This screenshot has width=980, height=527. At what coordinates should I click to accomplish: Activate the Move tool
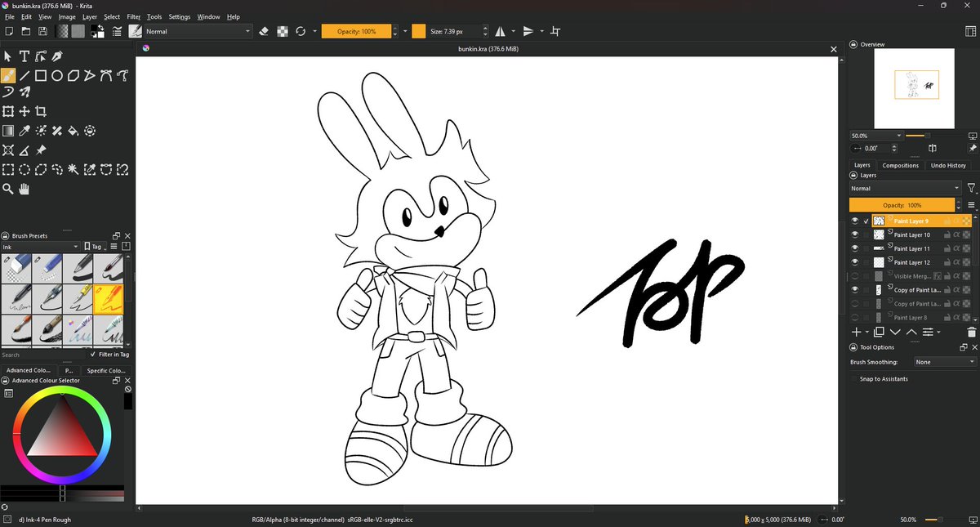coord(24,111)
